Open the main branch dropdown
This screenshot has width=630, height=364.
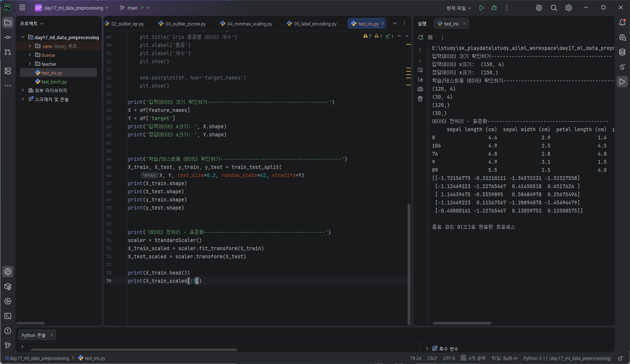click(x=135, y=8)
